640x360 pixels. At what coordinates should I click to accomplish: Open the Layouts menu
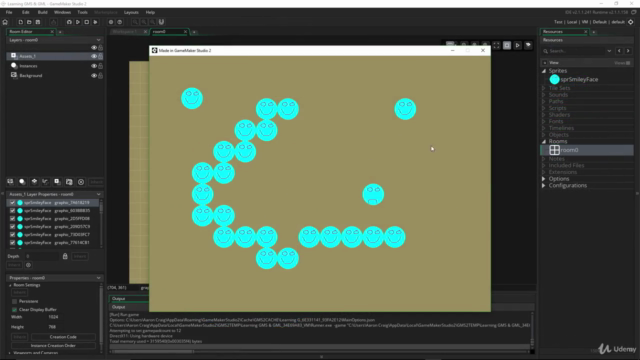pyautogui.click(x=131, y=13)
